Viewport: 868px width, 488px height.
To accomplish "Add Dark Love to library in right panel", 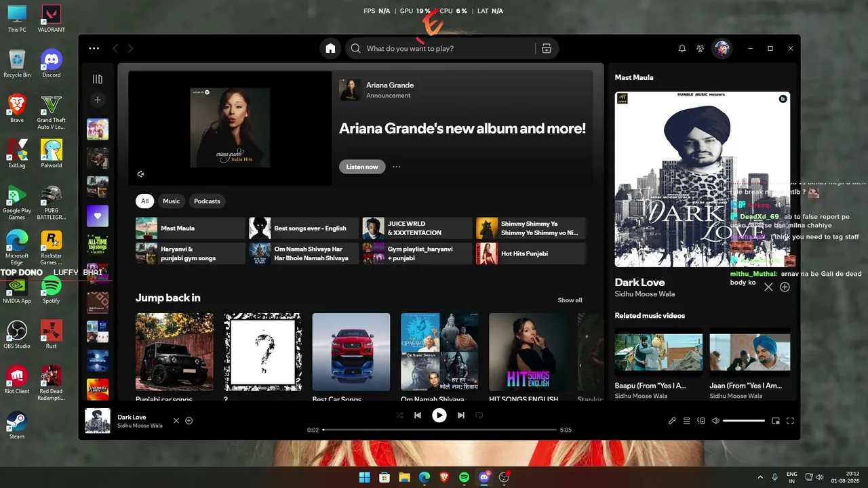I will pos(785,287).
